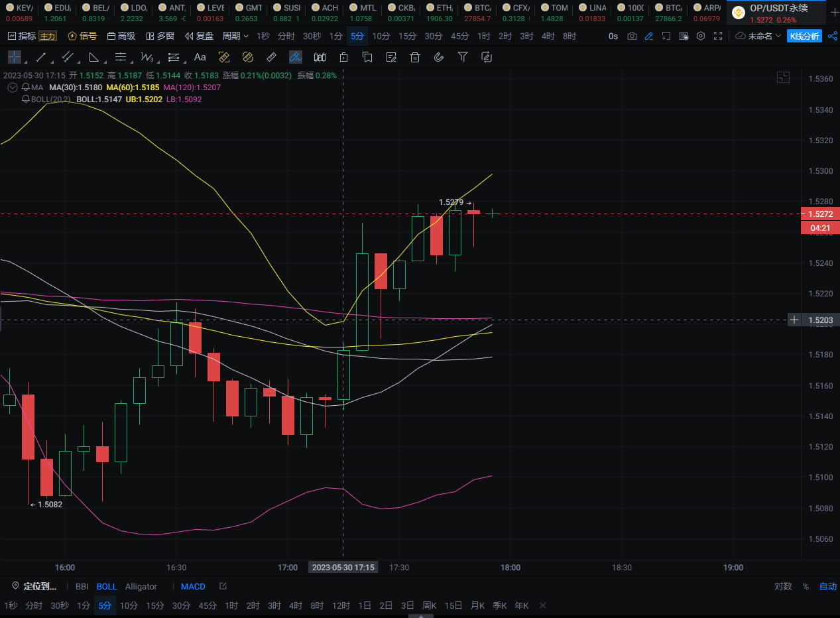The image size is (840, 618).
Task: Open the 指标 indicators menu
Action: pos(22,36)
